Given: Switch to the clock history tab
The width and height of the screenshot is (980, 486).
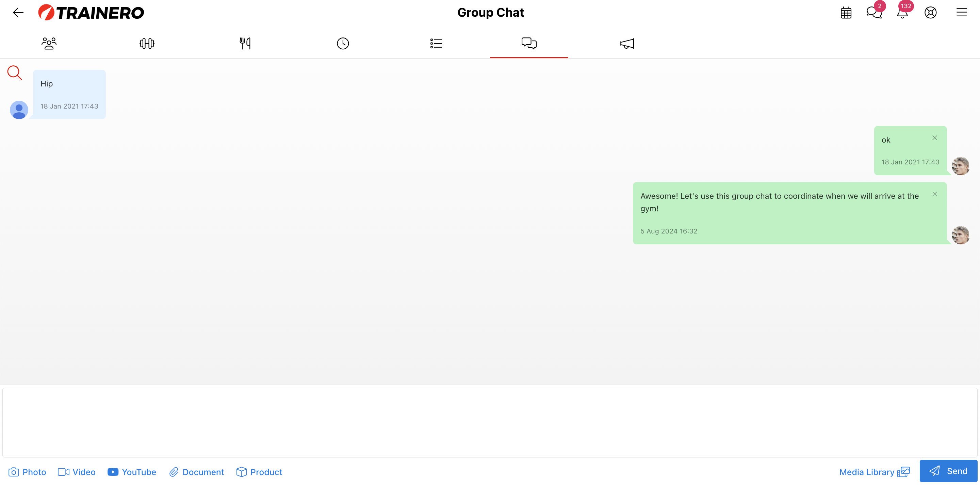Looking at the screenshot, I should click(x=343, y=43).
